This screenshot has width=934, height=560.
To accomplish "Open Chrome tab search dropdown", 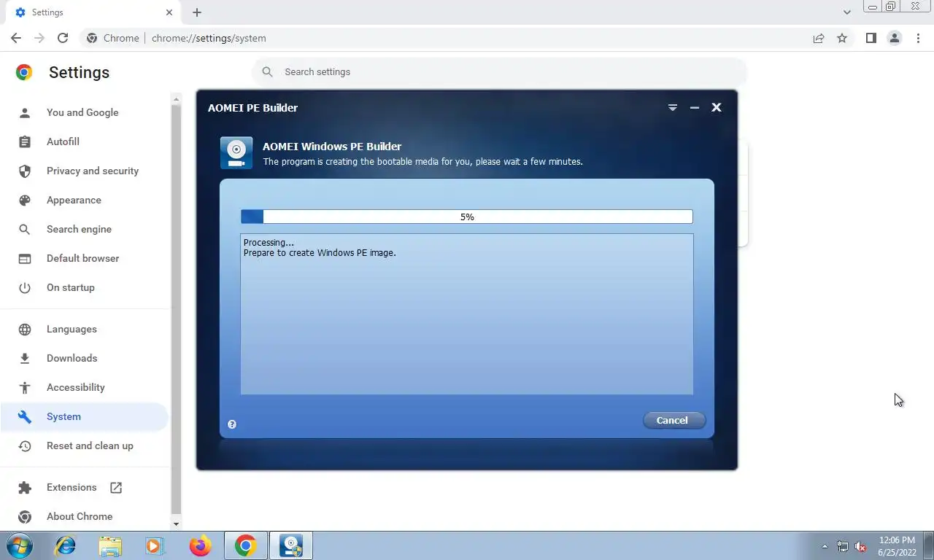I will coord(846,12).
